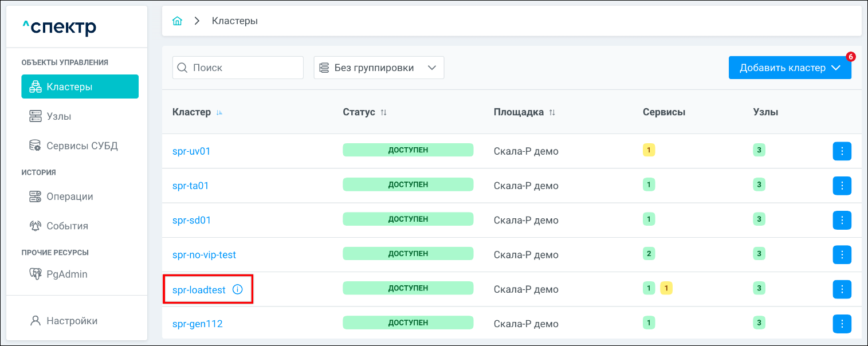Open the three-dot menu for spr-uv01
The image size is (868, 346).
pyautogui.click(x=842, y=151)
